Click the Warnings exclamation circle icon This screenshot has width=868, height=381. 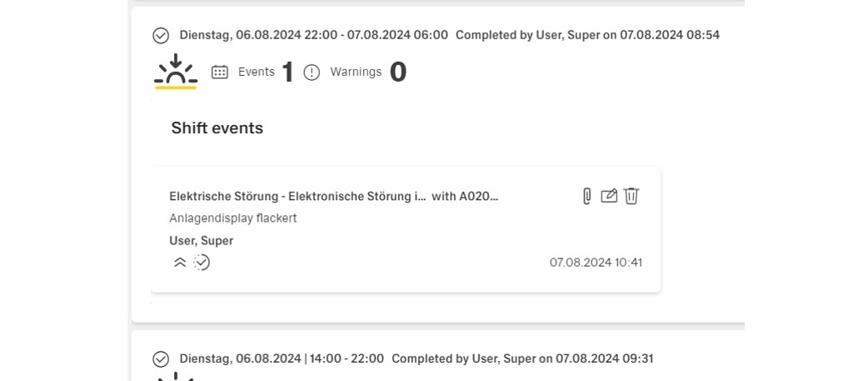coord(312,73)
